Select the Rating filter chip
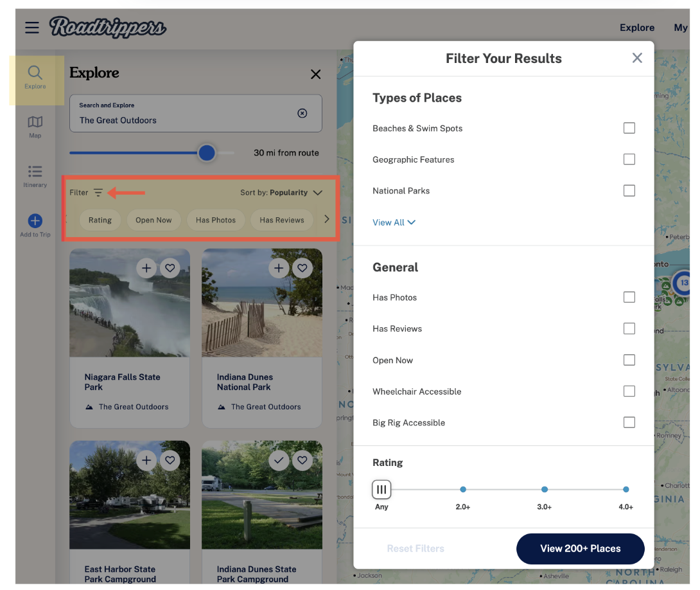Screen dimensions: 700x590 pos(100,220)
